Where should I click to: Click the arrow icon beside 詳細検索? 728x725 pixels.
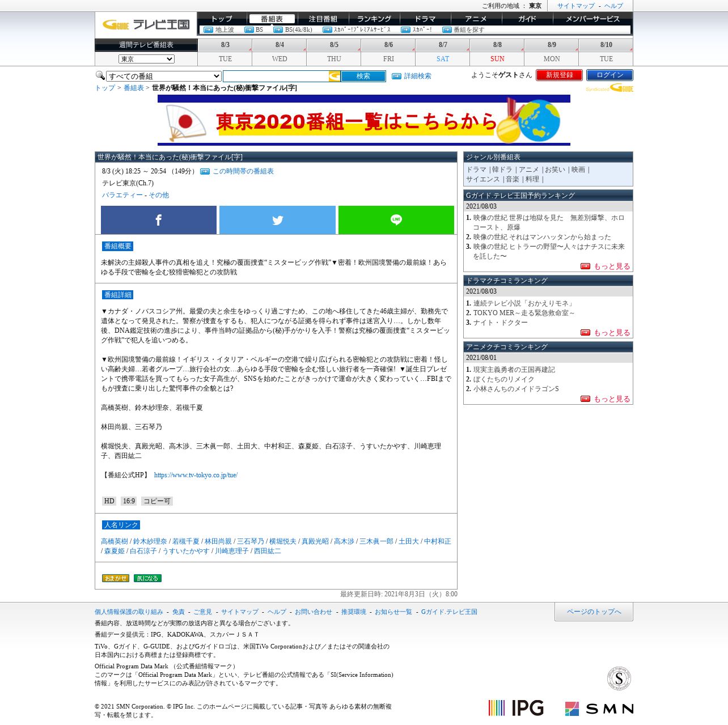pyautogui.click(x=396, y=76)
